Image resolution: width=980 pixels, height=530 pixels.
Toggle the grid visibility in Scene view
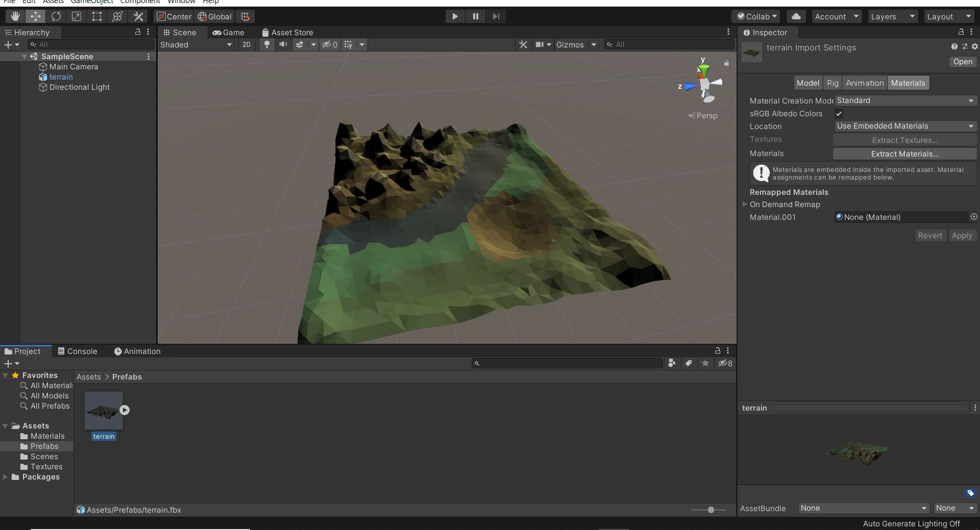348,44
